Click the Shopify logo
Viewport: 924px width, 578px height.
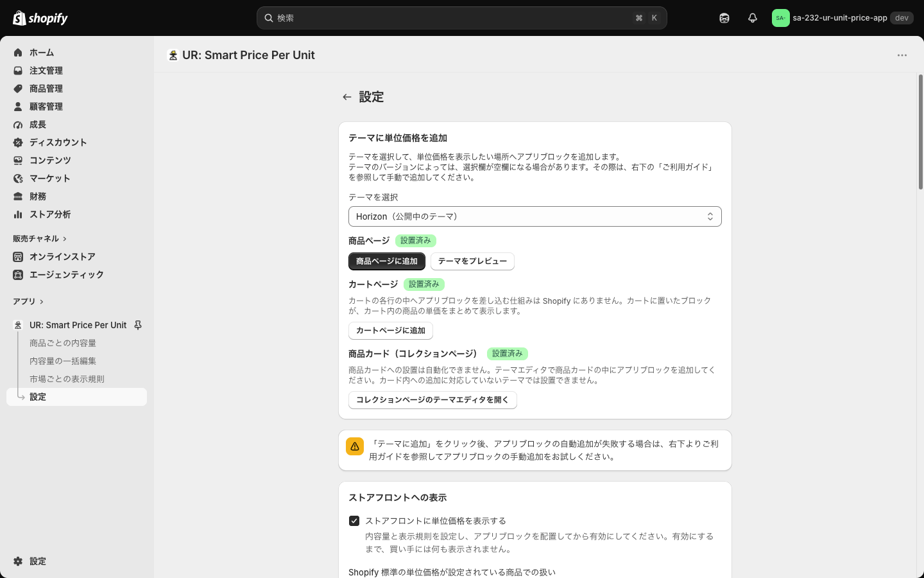(x=40, y=18)
